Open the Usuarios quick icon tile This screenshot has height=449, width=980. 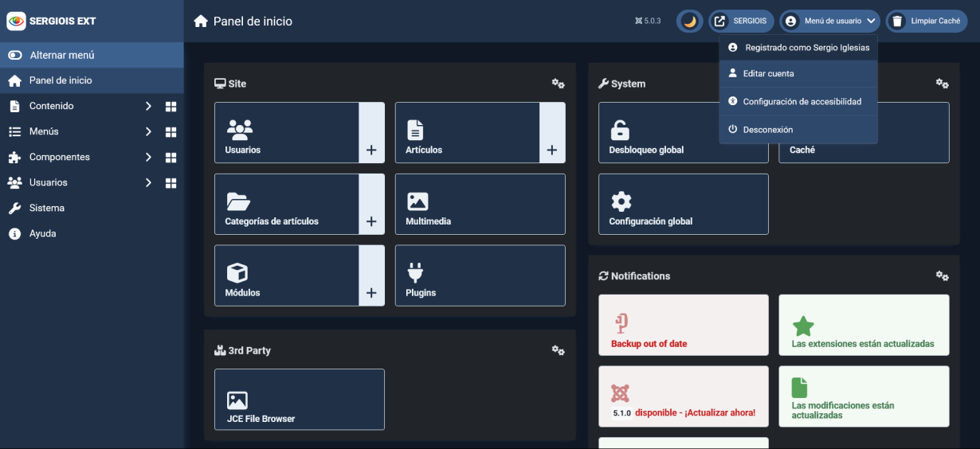coord(287,133)
